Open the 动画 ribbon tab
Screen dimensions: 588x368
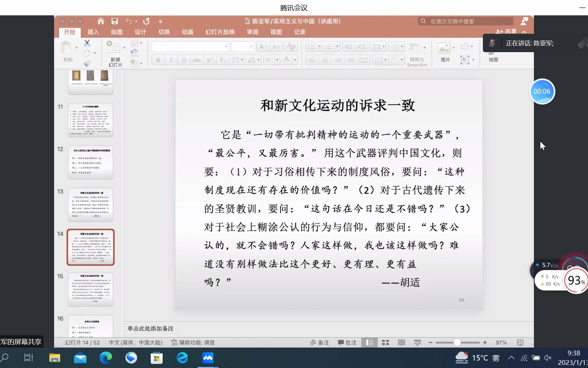click(x=187, y=32)
